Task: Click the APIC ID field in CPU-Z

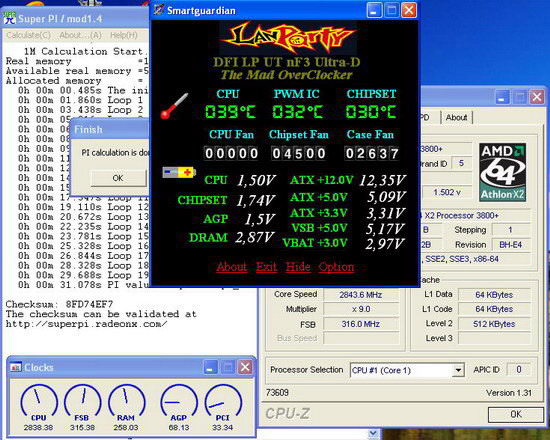Action: [x=518, y=369]
